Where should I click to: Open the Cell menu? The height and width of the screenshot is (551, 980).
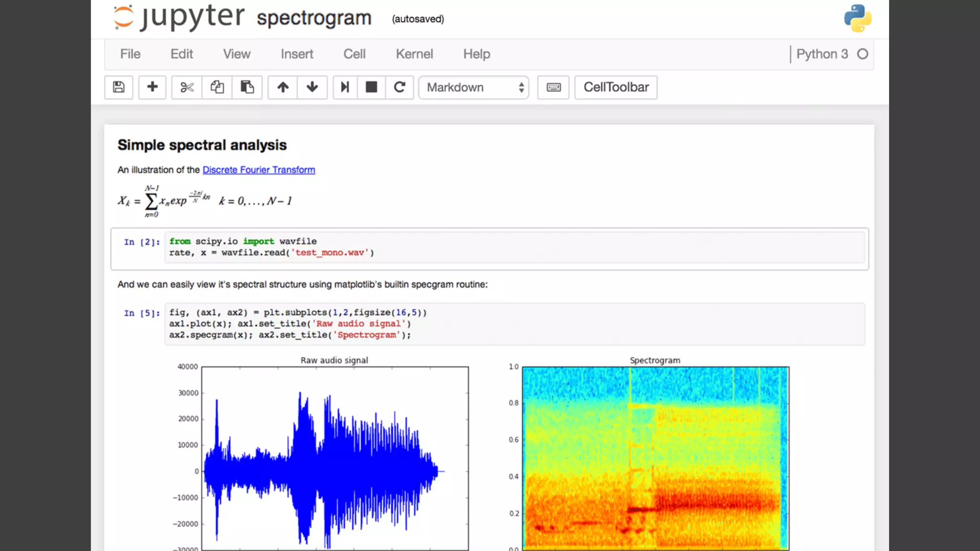(355, 54)
